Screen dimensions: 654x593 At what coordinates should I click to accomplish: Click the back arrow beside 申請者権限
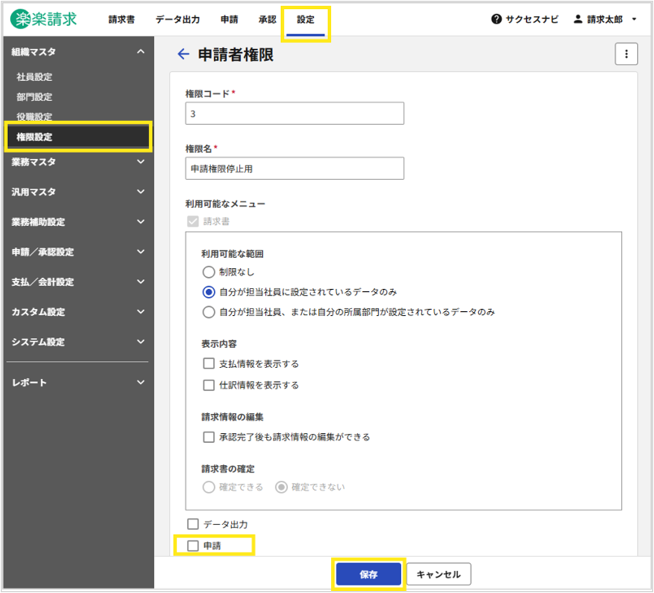coord(182,55)
